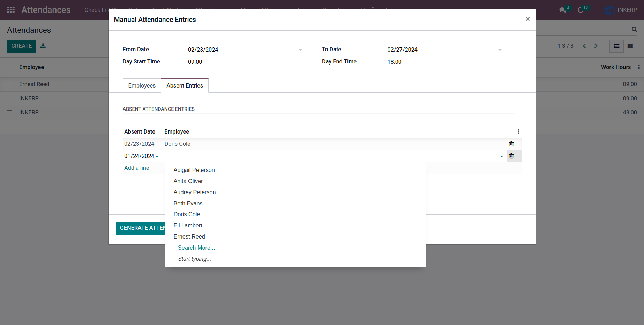Open absent entries column options menu
The height and width of the screenshot is (325, 644).
pos(518,131)
